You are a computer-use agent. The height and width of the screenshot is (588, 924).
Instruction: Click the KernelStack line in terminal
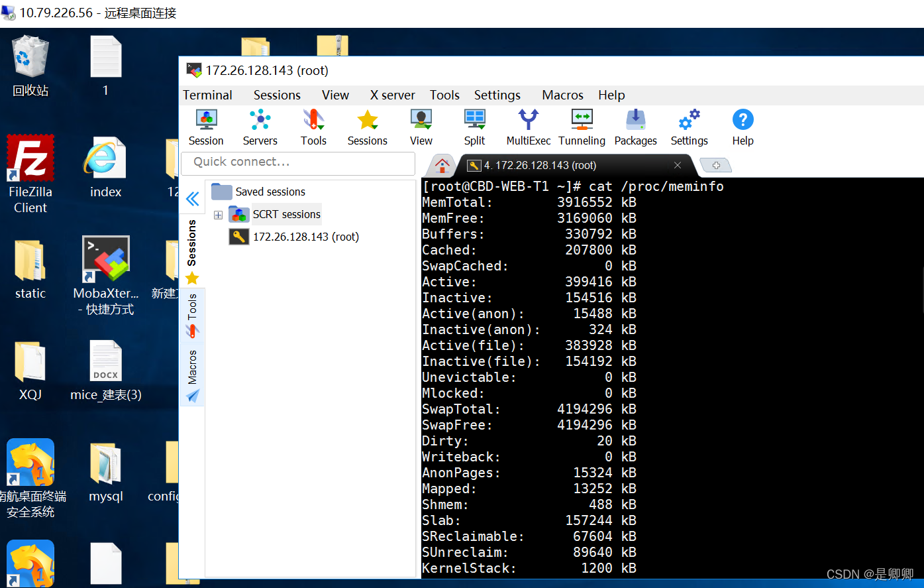click(x=529, y=568)
